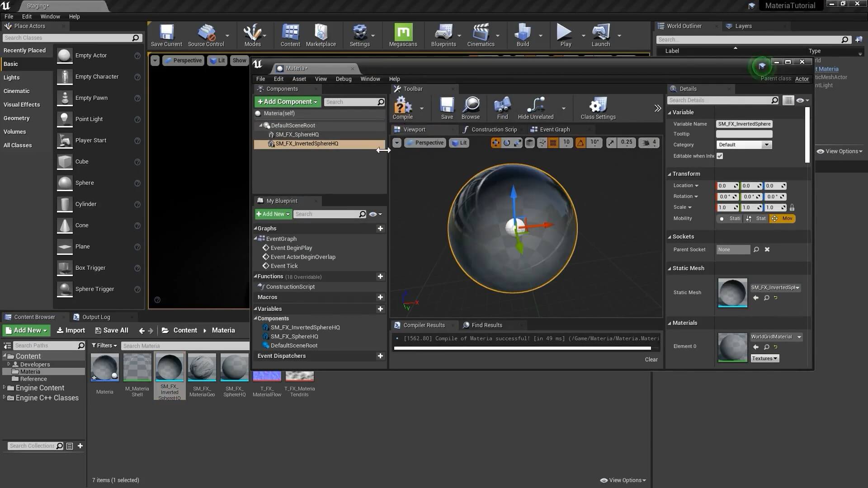The image size is (868, 488).
Task: Toggle scale snapping in blueprint viewport
Action: (611, 143)
